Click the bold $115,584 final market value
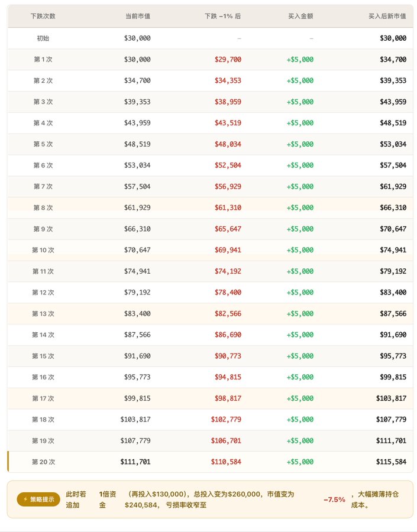The height and width of the screenshot is (532, 417). [x=391, y=462]
